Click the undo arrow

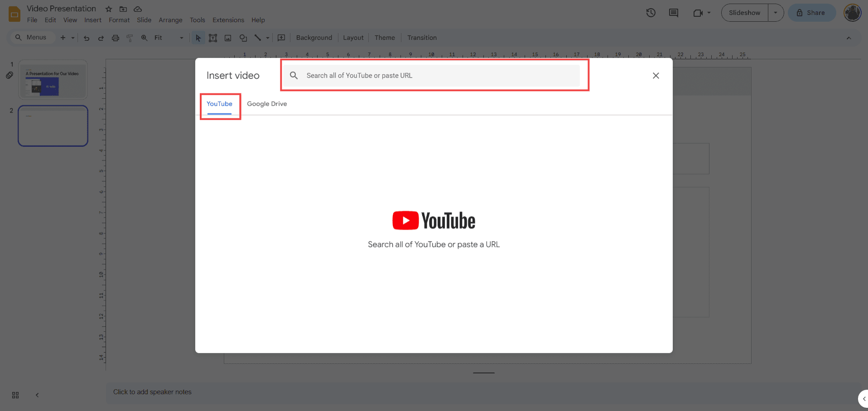coord(87,38)
